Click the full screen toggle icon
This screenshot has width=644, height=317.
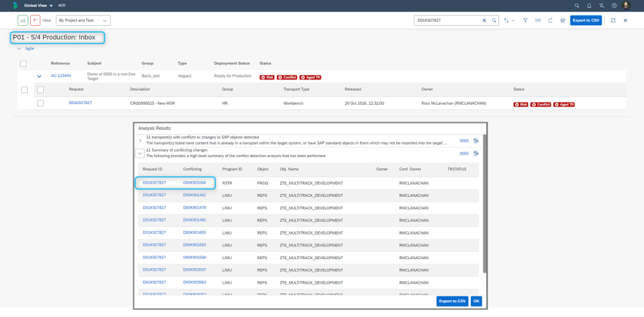(x=613, y=21)
